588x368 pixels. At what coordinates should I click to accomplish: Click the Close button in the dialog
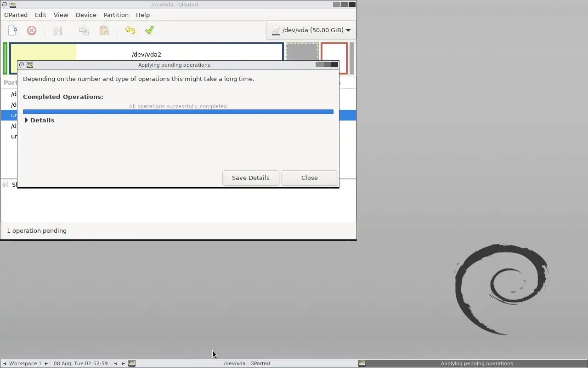310,178
